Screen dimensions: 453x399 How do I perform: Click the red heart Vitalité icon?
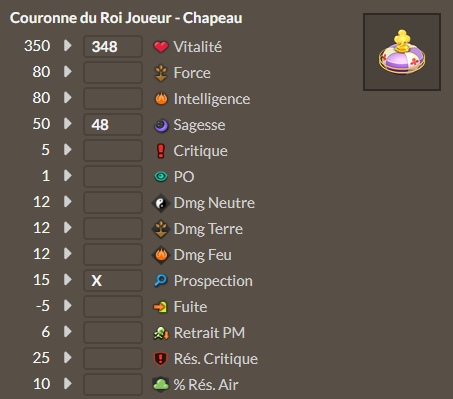(x=161, y=47)
